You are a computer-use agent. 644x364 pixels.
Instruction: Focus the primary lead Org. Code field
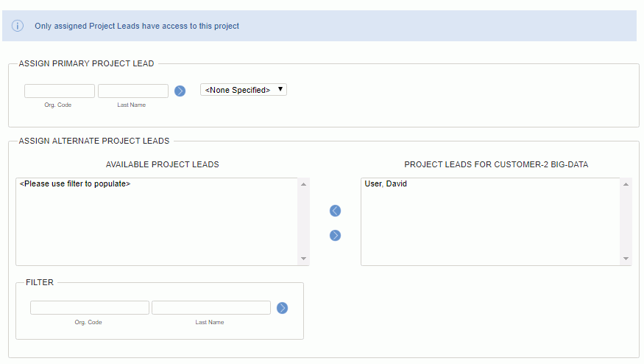60,91
